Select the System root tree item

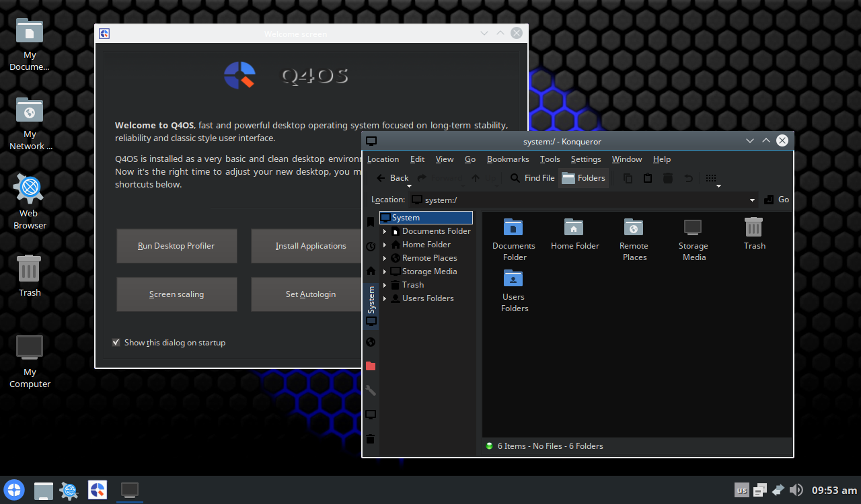tap(426, 218)
